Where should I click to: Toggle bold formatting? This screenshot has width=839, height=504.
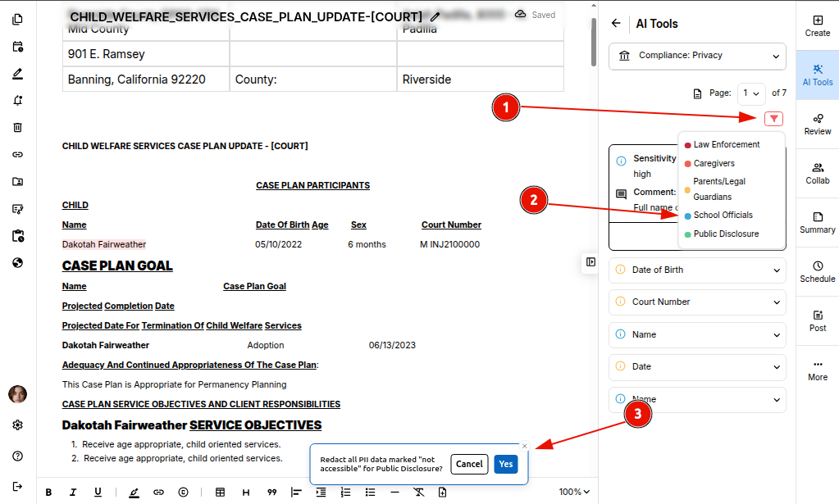point(48,492)
